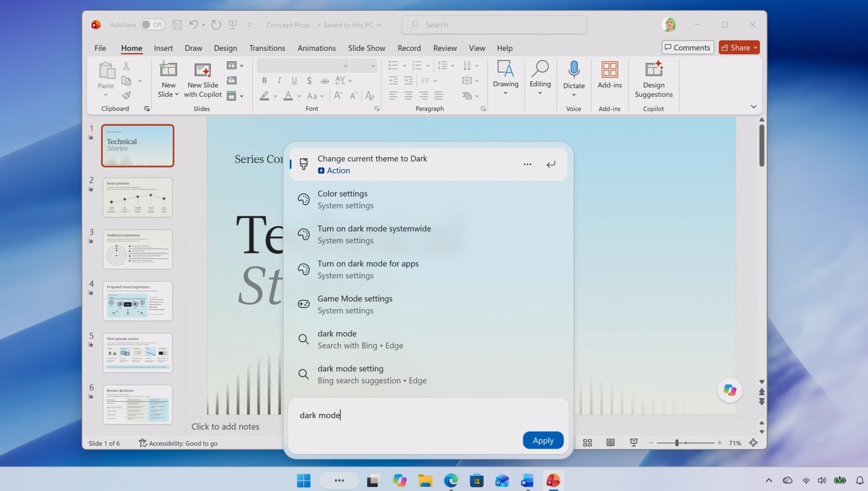868x491 pixels.
Task: Click the Dictate microphone icon
Action: click(573, 71)
